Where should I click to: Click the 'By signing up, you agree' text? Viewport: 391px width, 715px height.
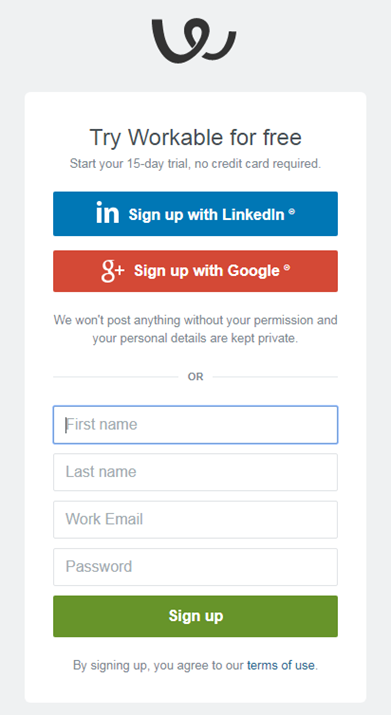coord(159,665)
